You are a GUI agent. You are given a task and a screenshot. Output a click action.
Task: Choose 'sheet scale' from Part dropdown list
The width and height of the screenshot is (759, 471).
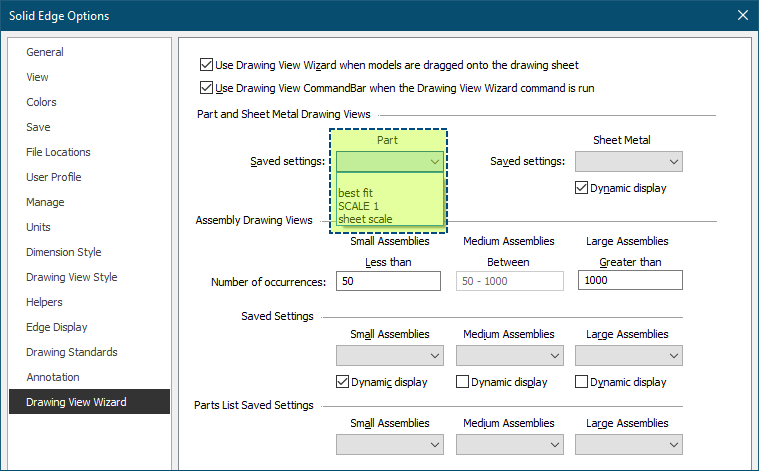pos(390,219)
